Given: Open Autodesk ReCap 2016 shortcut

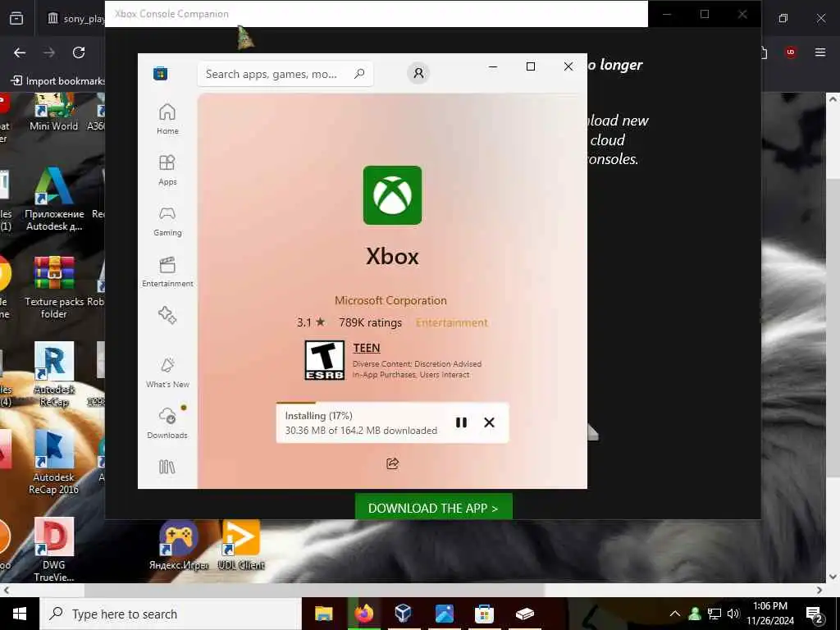Looking at the screenshot, I should point(53,463).
